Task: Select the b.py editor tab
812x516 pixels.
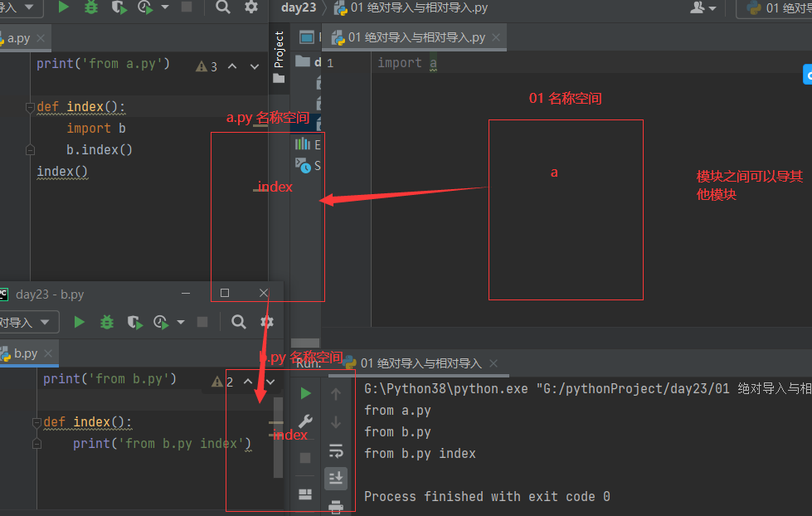Action: pos(26,353)
